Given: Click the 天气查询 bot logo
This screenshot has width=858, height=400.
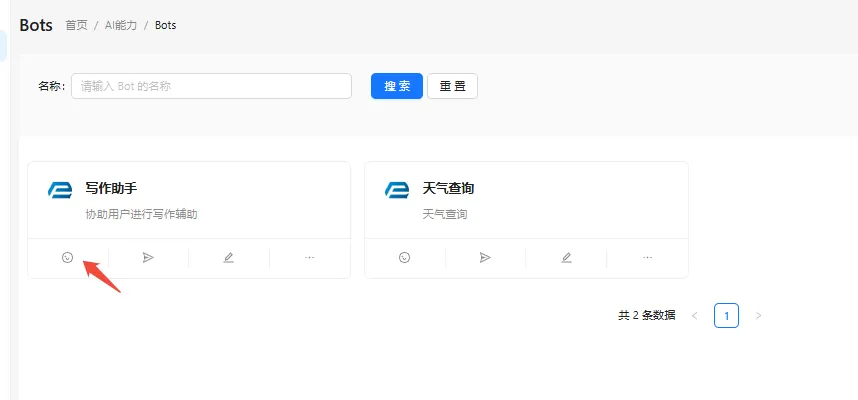Looking at the screenshot, I should 397,190.
